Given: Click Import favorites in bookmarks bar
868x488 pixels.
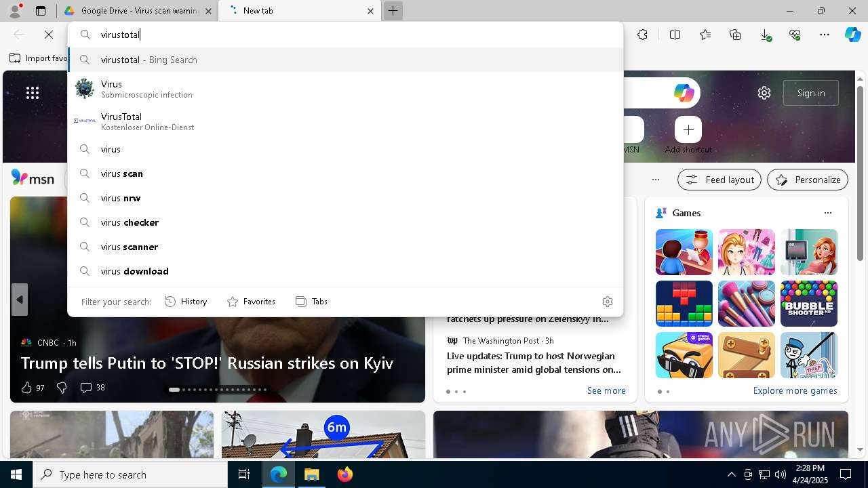Looking at the screenshot, I should 38,58.
